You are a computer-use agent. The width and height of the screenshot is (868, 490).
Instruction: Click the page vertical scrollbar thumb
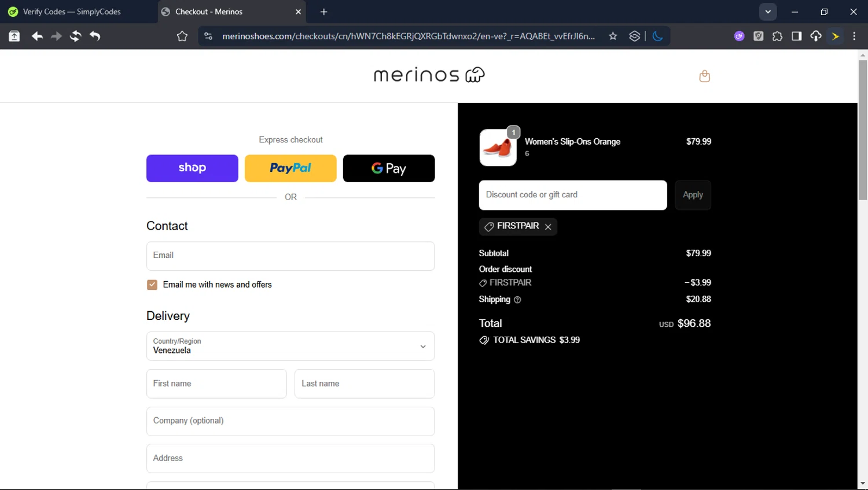[863, 130]
